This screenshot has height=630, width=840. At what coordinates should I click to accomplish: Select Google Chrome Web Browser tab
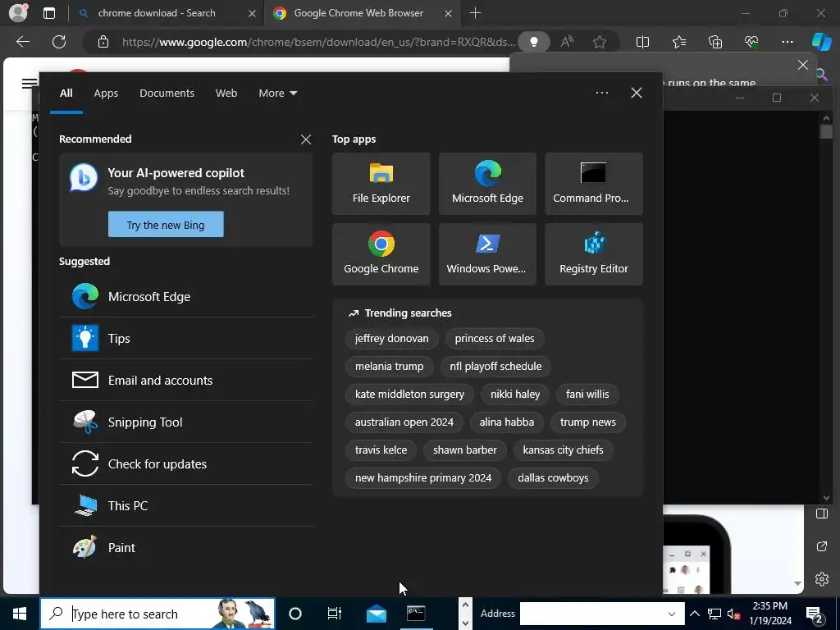(x=362, y=13)
